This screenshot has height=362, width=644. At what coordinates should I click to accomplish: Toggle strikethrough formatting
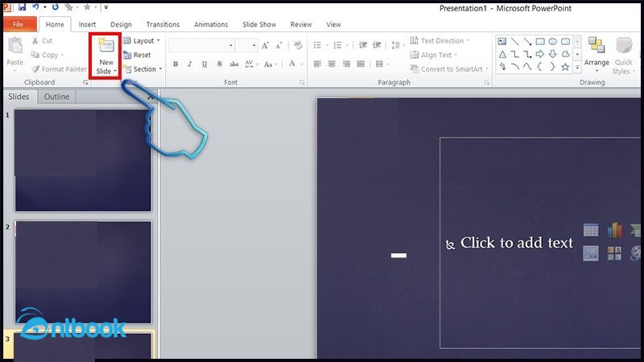pyautogui.click(x=234, y=64)
